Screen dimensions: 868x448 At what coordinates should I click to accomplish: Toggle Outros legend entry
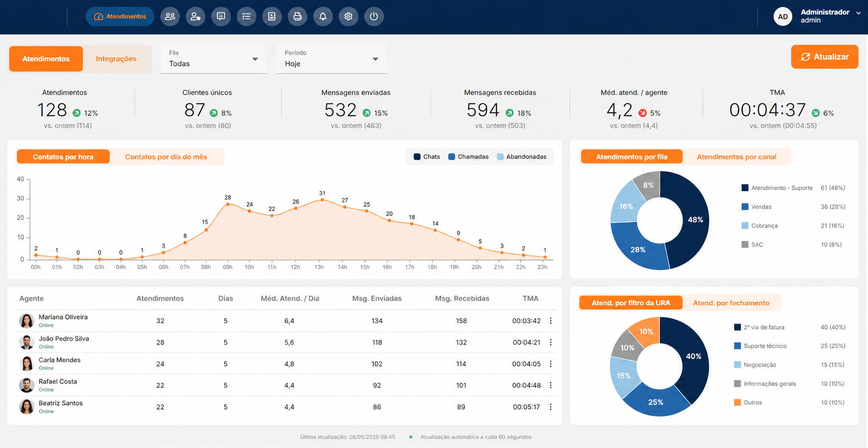[x=748, y=403]
